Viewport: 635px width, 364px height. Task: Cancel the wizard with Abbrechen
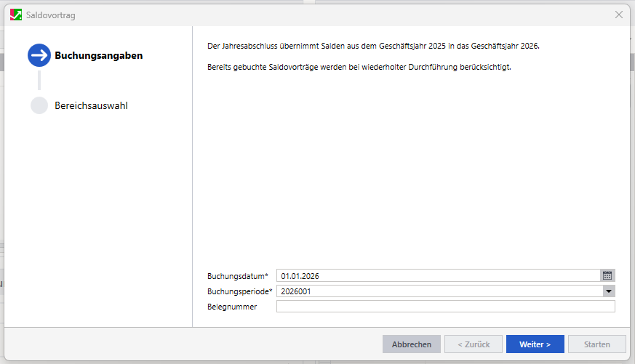point(412,344)
